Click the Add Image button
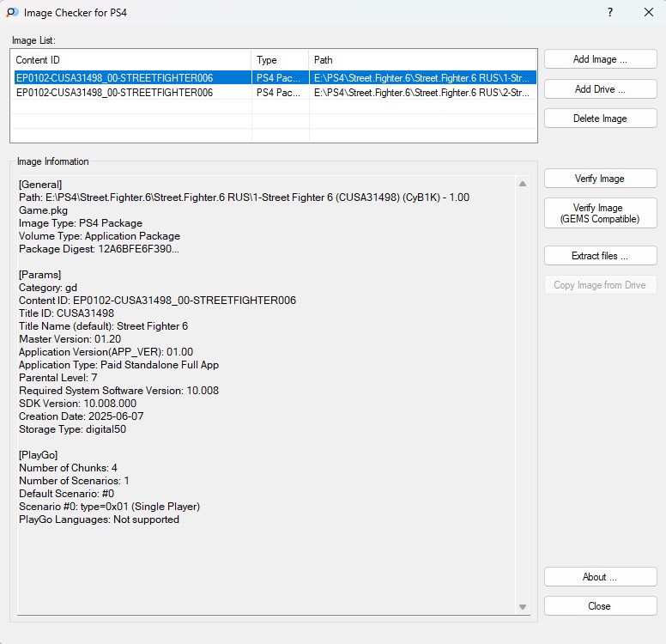The image size is (666, 644). (x=600, y=59)
